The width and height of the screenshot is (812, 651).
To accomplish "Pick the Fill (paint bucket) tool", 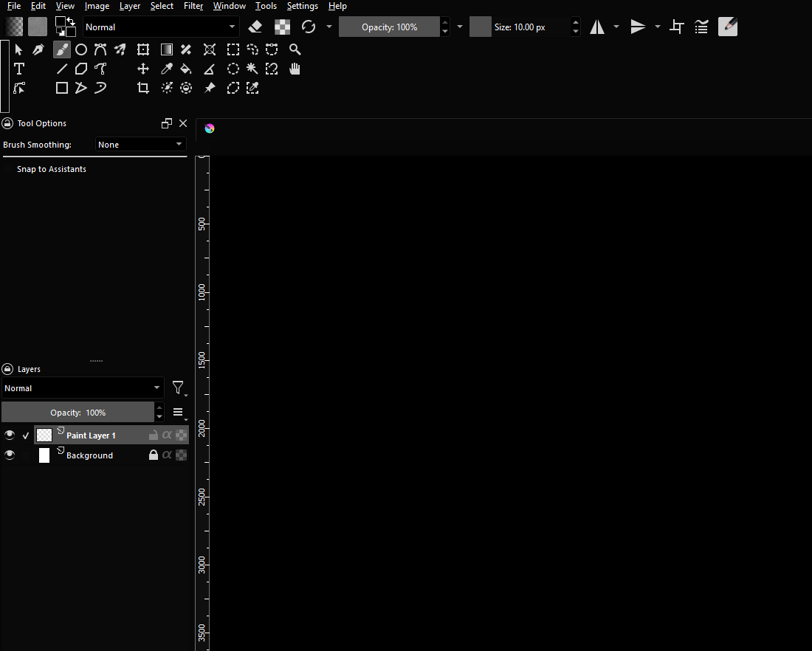I will point(186,69).
